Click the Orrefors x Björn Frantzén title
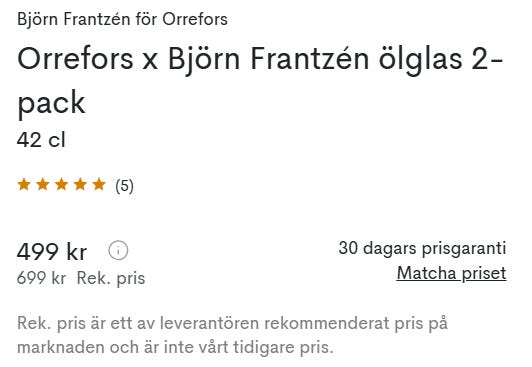 [x=193, y=59]
